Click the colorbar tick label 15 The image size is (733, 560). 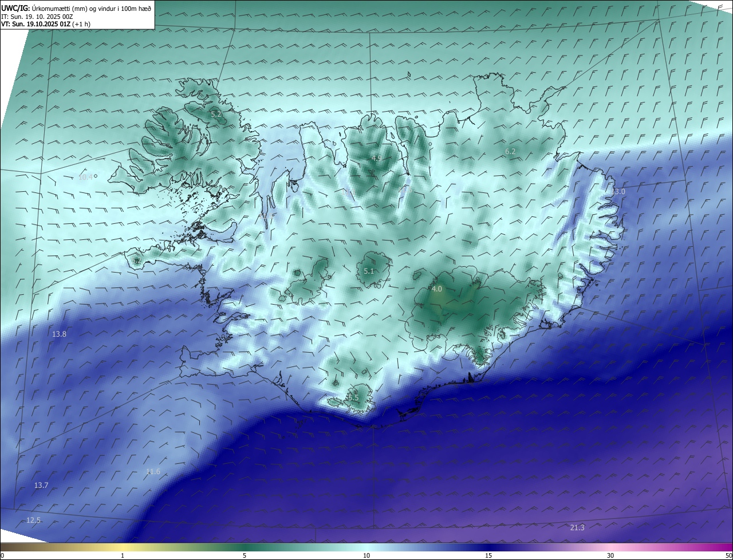pos(488,555)
